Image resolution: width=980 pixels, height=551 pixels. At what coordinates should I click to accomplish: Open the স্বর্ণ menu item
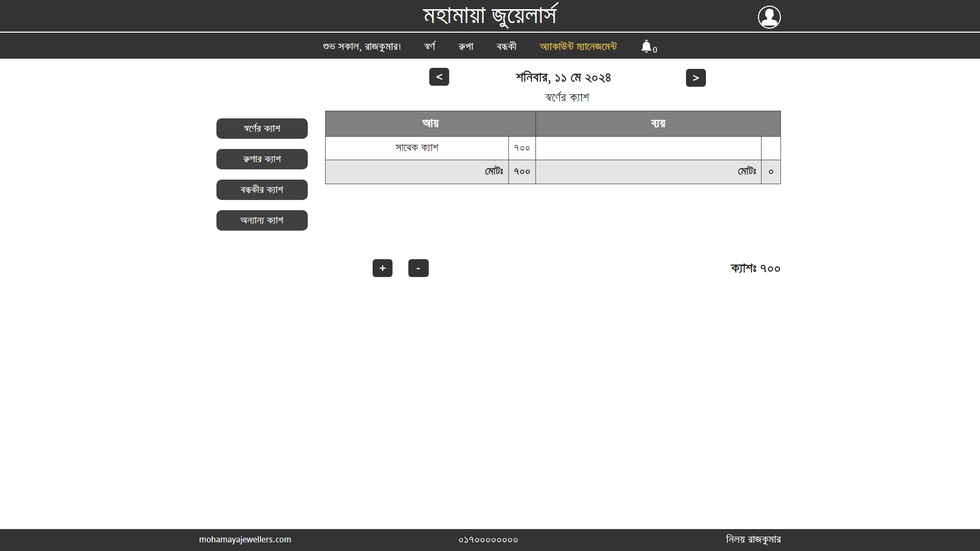430,46
